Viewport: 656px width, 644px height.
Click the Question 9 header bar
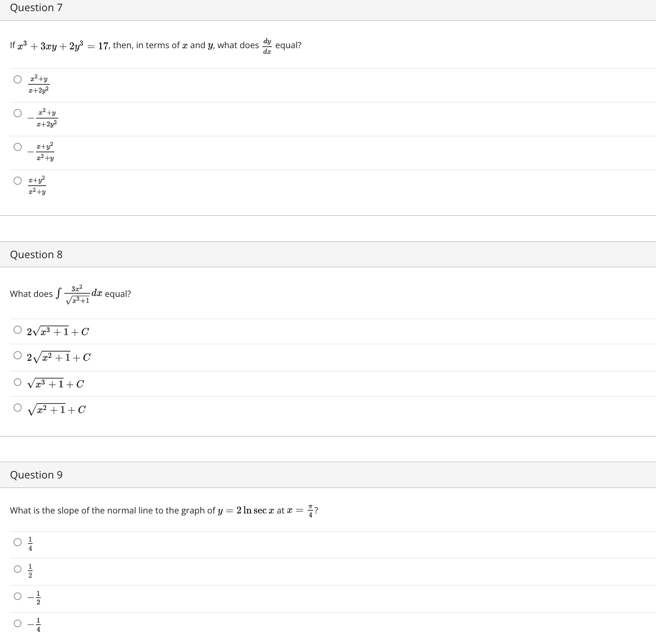click(x=37, y=474)
